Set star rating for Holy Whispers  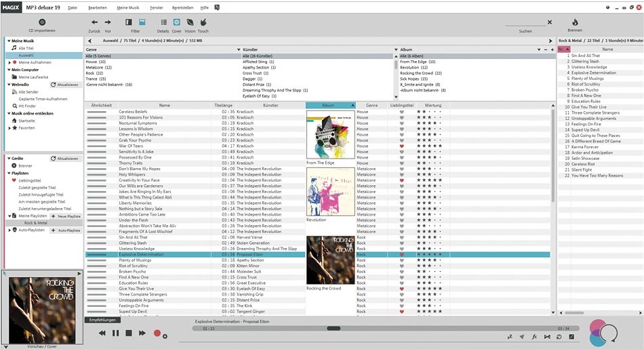pos(429,175)
